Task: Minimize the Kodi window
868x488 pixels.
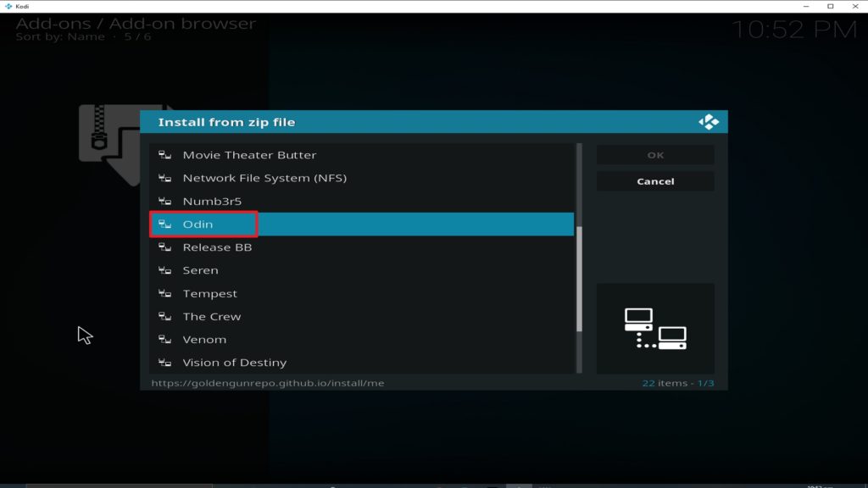Action: [806, 6]
